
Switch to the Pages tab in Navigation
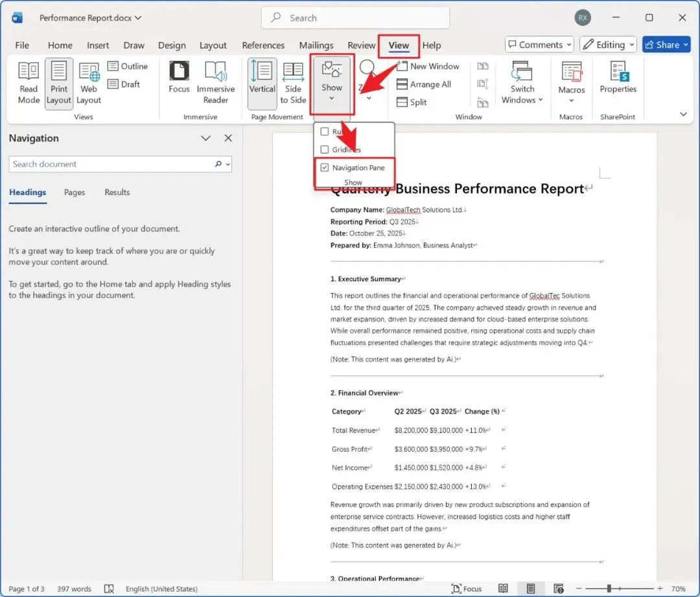(74, 192)
